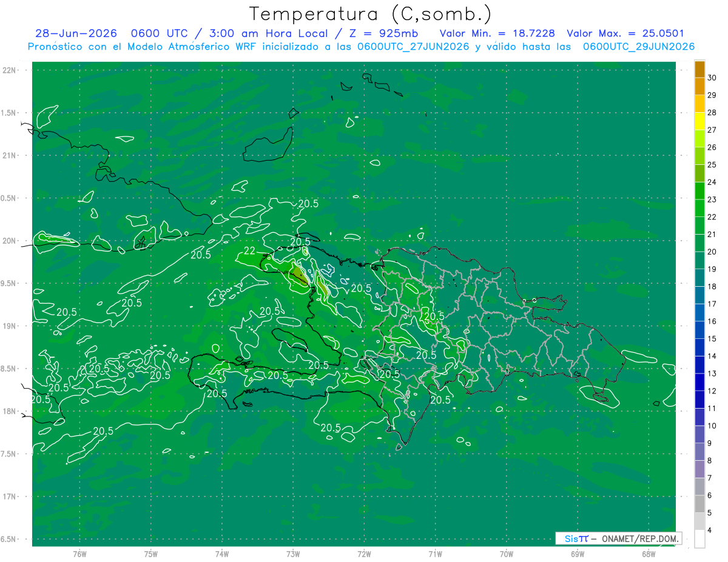Click the 72W longitude axis label

364,553
